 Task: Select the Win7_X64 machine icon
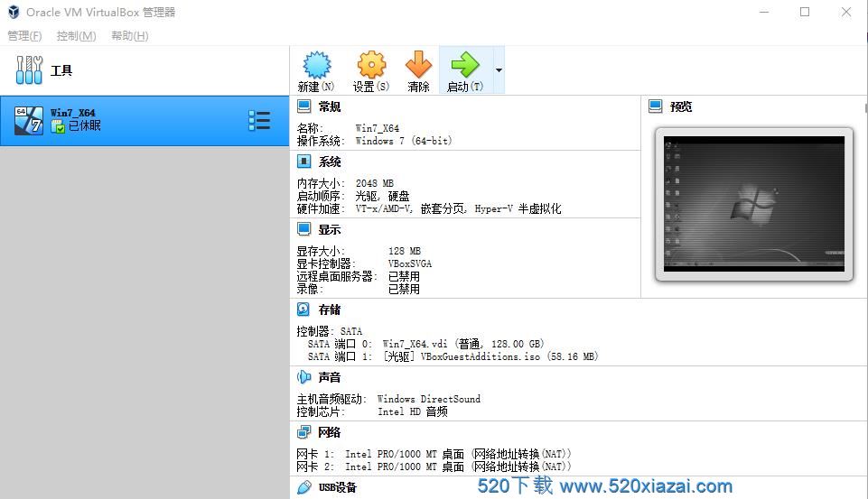tap(29, 121)
